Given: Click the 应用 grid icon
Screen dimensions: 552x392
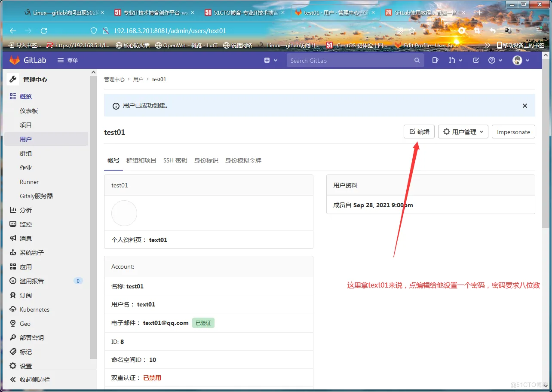Looking at the screenshot, I should [13, 266].
